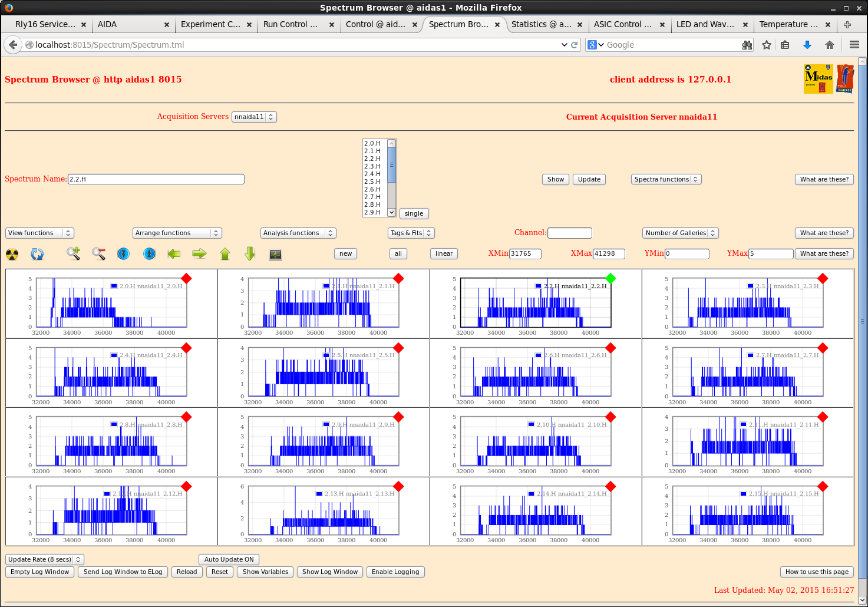Toggle the red diamond marker on spectrum 2.0.H
Screen dimensions: 868x607
(186, 278)
